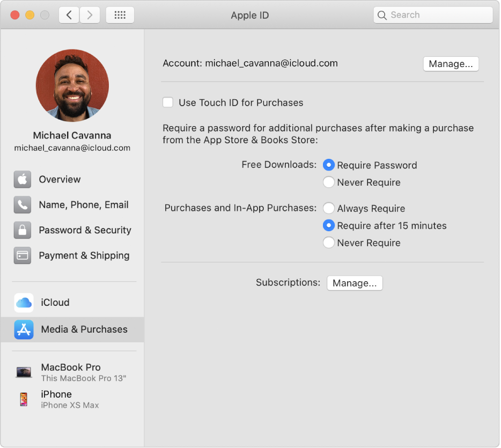Select Require after 15 minutes option
Image resolution: width=501 pixels, height=448 pixels.
click(x=328, y=225)
